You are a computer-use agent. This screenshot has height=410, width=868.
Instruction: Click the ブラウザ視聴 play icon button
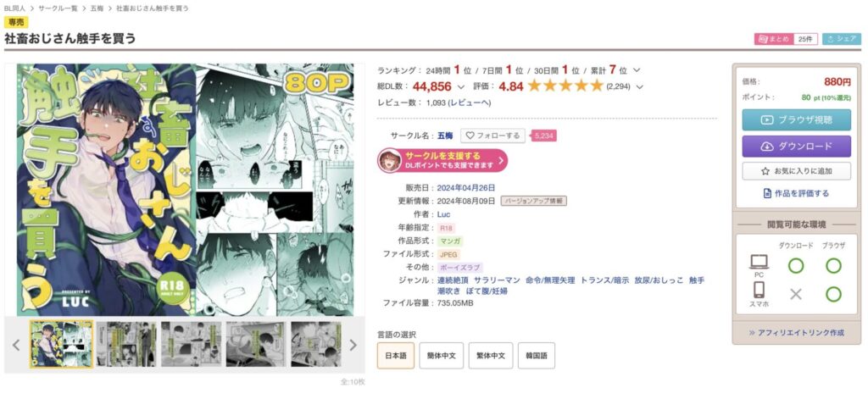coord(796,119)
